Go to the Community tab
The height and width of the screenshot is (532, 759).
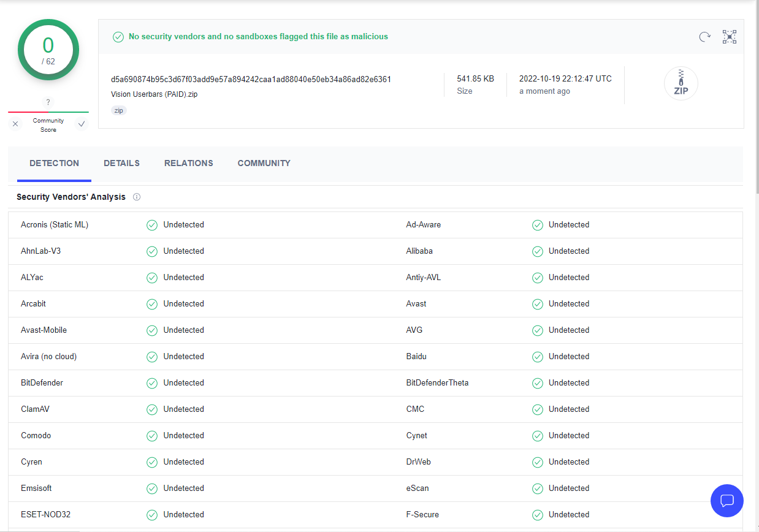[x=264, y=163]
